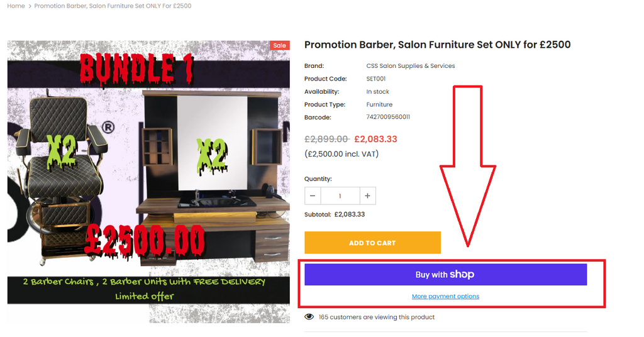Click the Promotion Barber product title heading
644x337 pixels.
[x=438, y=45]
